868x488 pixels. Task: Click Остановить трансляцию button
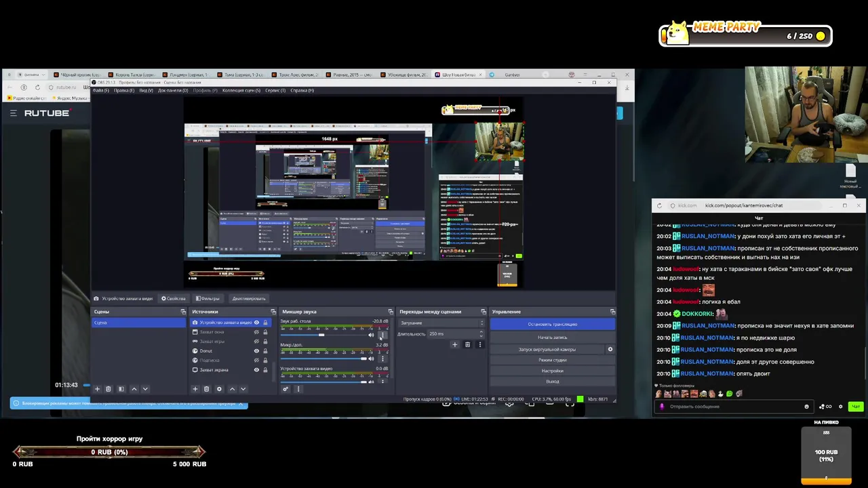point(553,325)
